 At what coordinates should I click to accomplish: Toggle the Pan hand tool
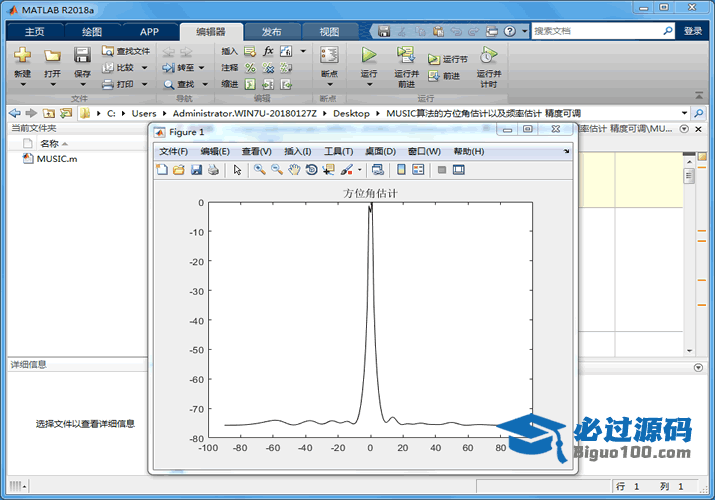click(294, 170)
